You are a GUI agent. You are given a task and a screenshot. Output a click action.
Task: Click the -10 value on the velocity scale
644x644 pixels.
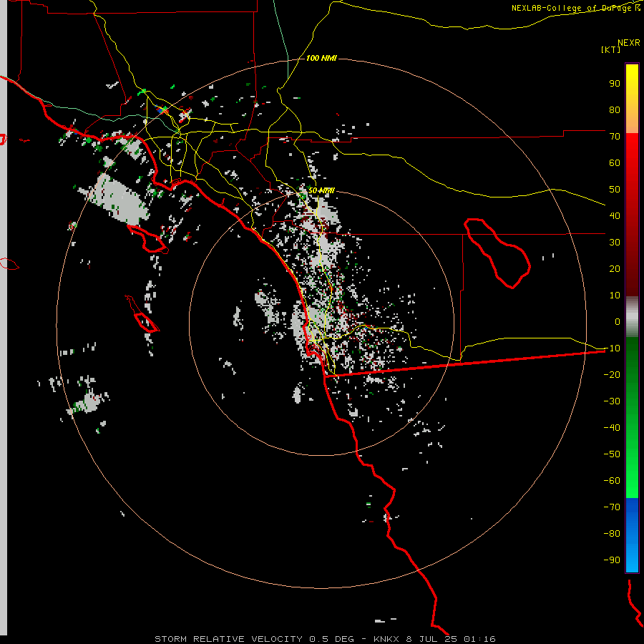[x=612, y=348]
